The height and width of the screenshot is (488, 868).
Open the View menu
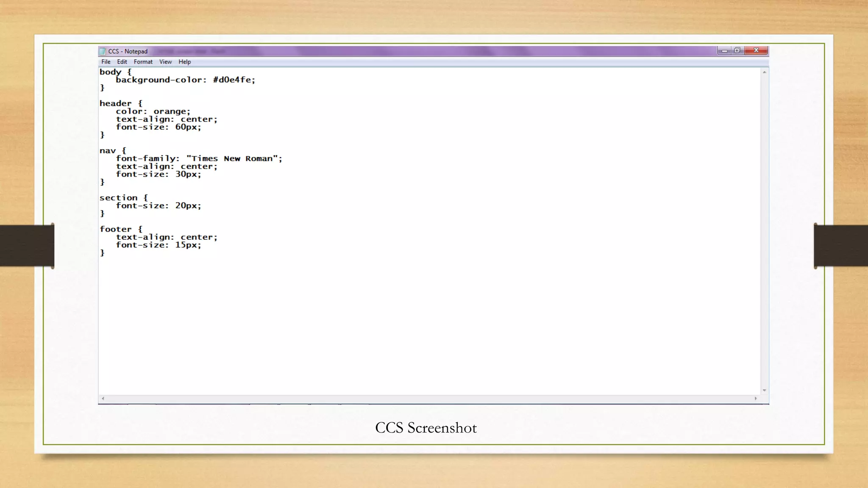pos(165,62)
